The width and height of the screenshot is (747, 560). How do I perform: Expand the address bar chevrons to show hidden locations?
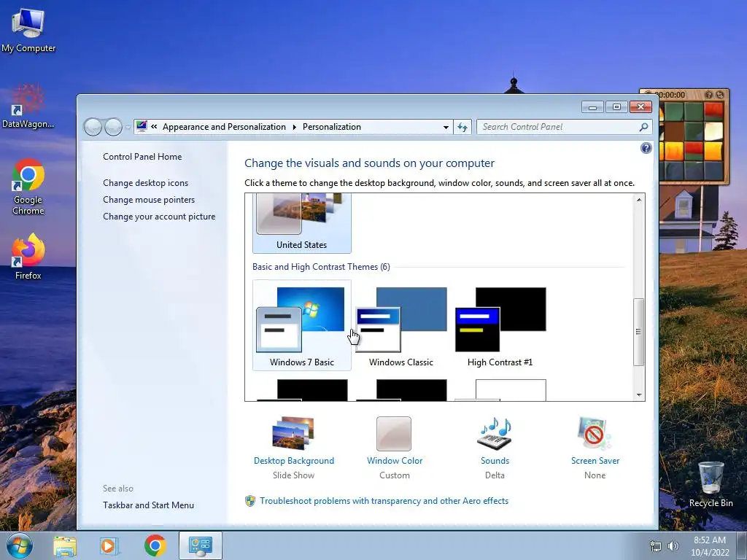tap(154, 127)
